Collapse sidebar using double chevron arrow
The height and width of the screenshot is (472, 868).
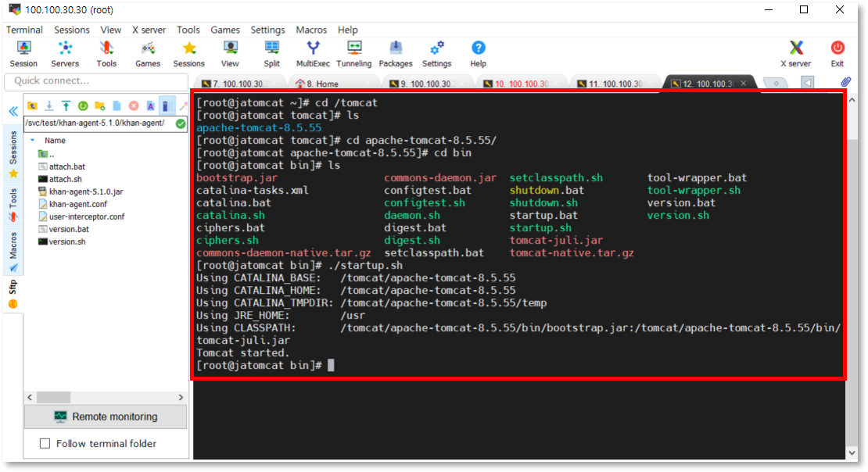tap(13, 111)
